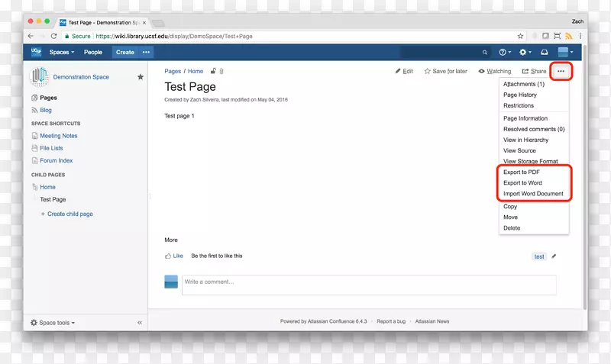Open the help menu icon
Image resolution: width=611 pixels, height=364 pixels.
(x=505, y=52)
